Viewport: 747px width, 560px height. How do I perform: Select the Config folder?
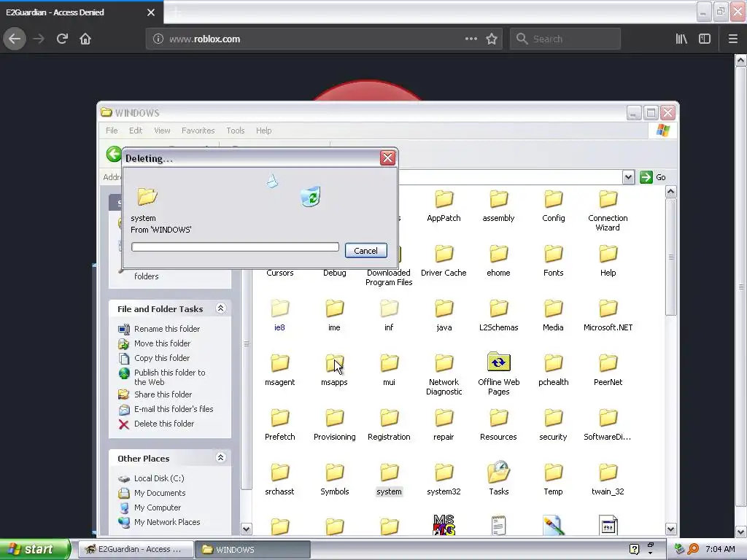pos(553,206)
